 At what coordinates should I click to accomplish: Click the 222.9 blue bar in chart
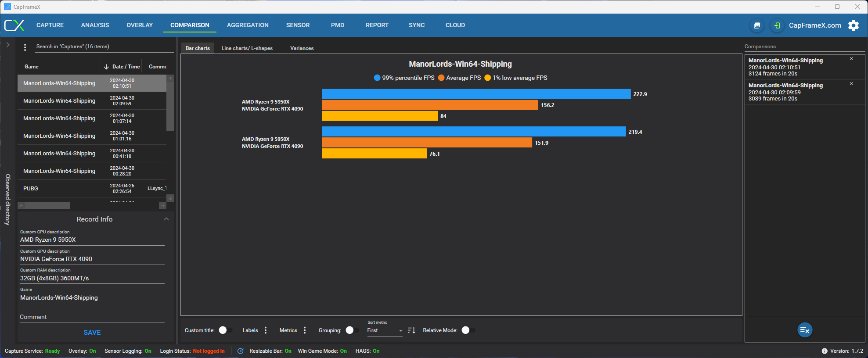(476, 94)
